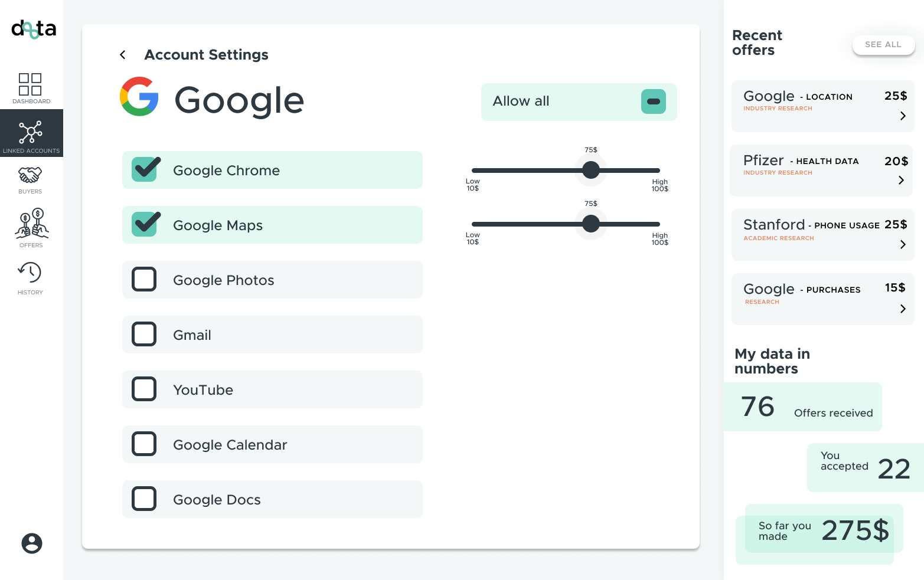The height and width of the screenshot is (580, 924).
Task: Select the Pfizer Health Data offer title
Action: click(801, 160)
